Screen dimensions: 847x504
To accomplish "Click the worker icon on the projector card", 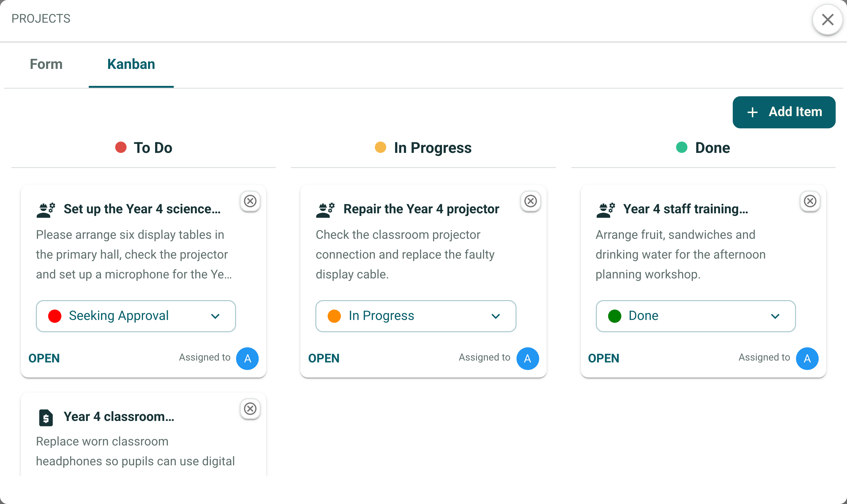I will tap(326, 210).
